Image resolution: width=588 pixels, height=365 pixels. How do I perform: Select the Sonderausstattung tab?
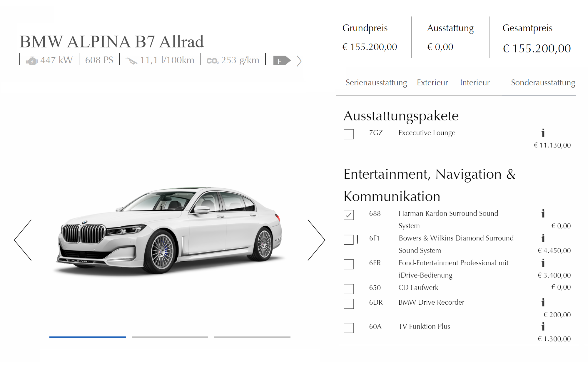pyautogui.click(x=543, y=83)
